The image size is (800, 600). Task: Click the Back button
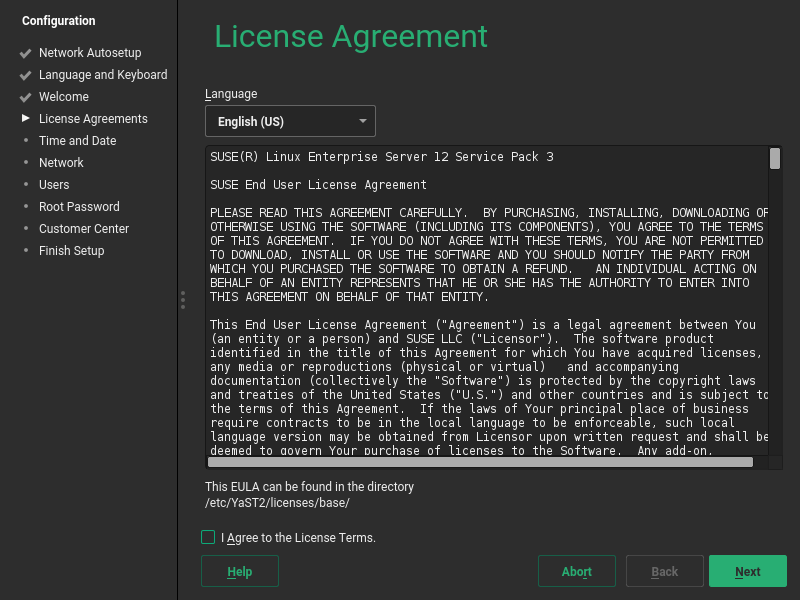(x=664, y=571)
